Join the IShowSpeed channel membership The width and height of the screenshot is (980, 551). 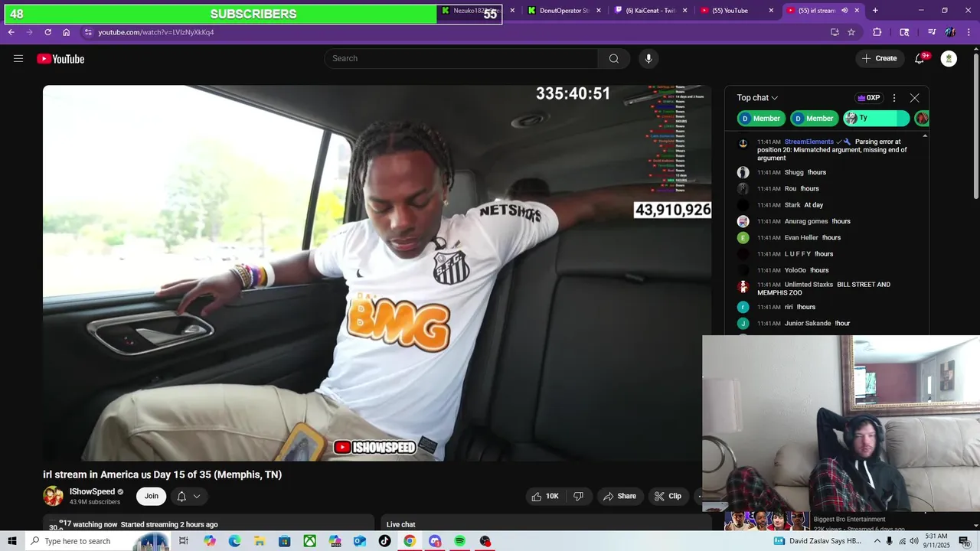(x=152, y=496)
